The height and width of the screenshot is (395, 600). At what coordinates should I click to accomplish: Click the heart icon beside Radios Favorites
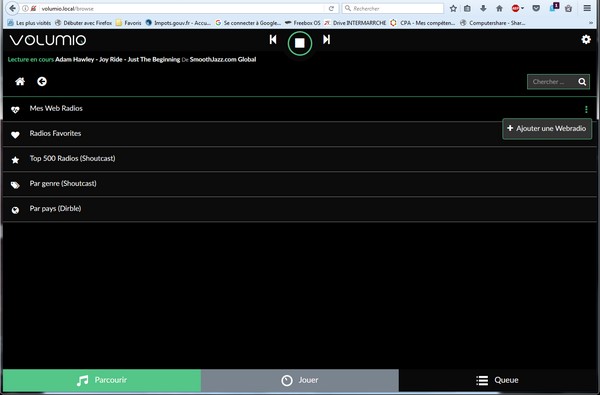click(x=15, y=135)
